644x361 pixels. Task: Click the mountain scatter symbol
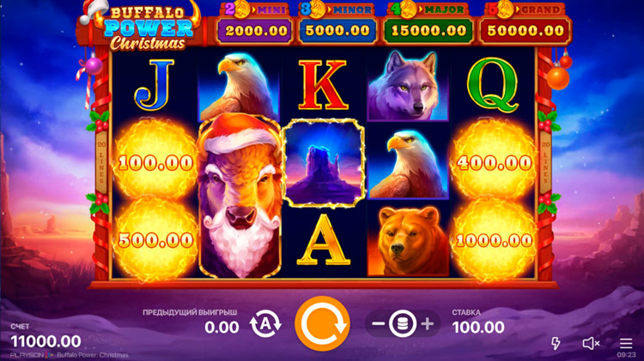[x=323, y=163]
